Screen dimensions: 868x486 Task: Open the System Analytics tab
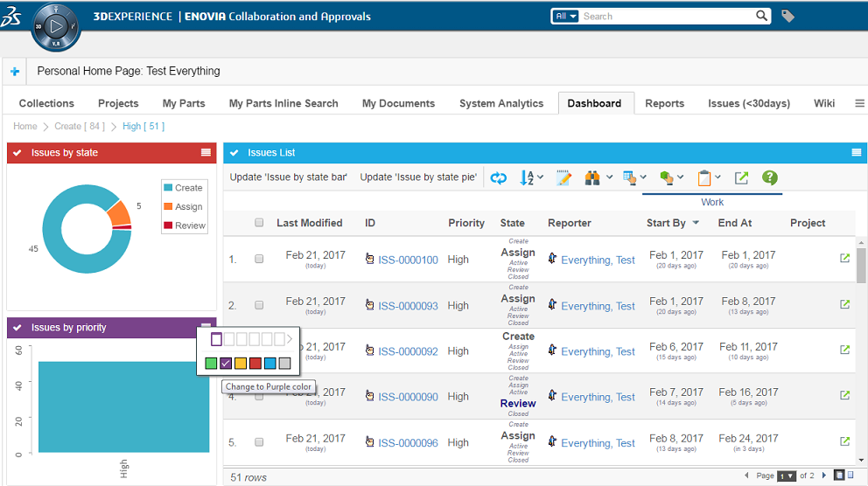click(501, 103)
